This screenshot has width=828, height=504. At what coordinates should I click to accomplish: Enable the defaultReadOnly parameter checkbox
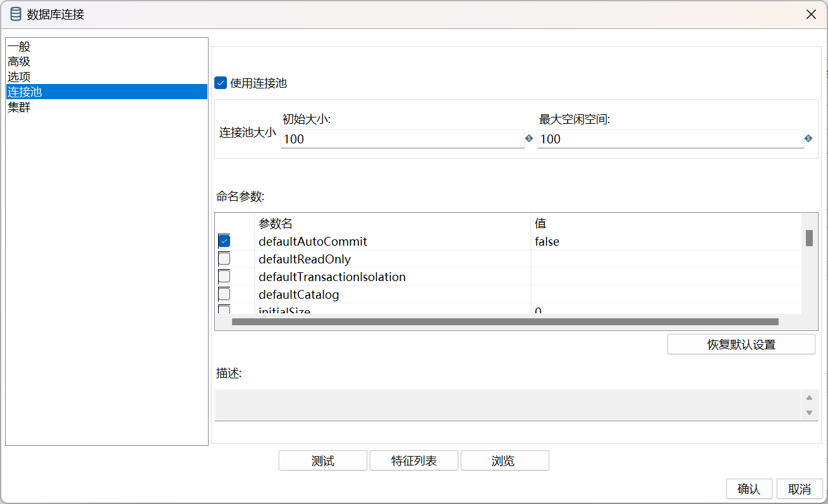pos(224,259)
